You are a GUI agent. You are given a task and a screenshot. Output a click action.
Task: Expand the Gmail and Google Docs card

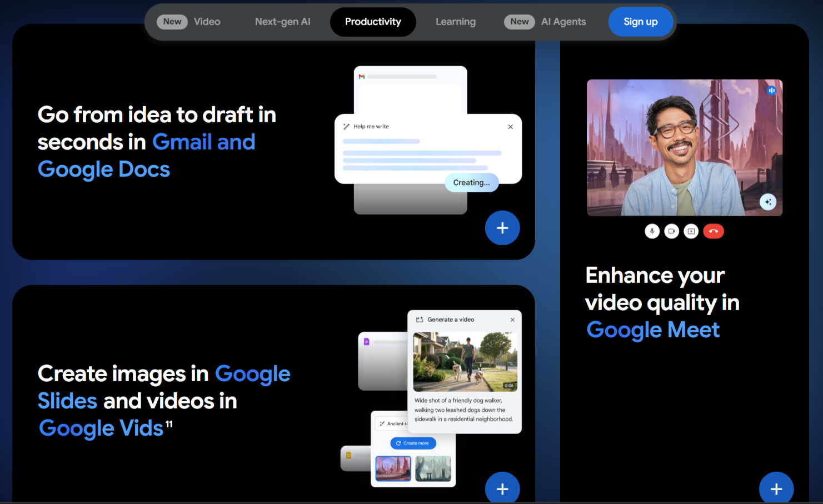(x=502, y=228)
